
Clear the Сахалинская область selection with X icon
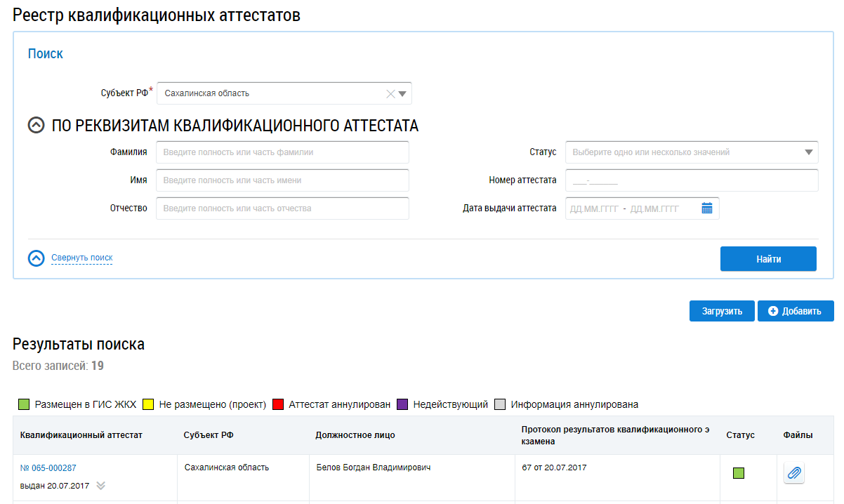tap(391, 93)
